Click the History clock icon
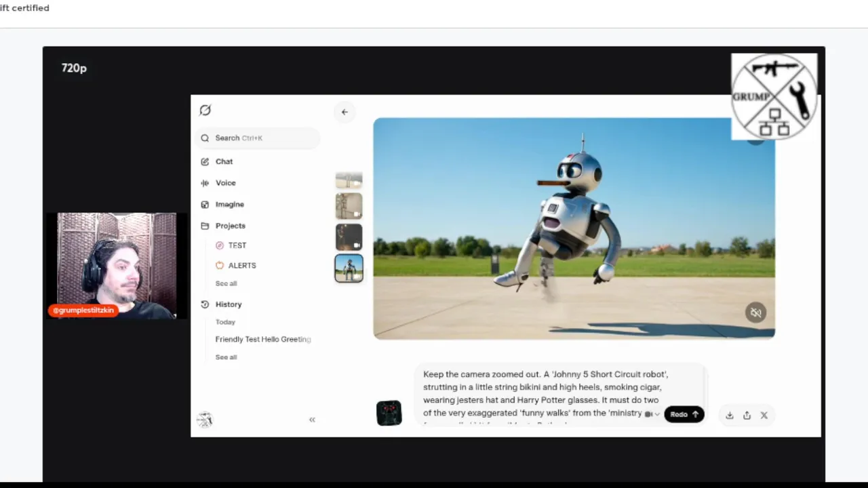The height and width of the screenshot is (488, 868). (x=205, y=304)
